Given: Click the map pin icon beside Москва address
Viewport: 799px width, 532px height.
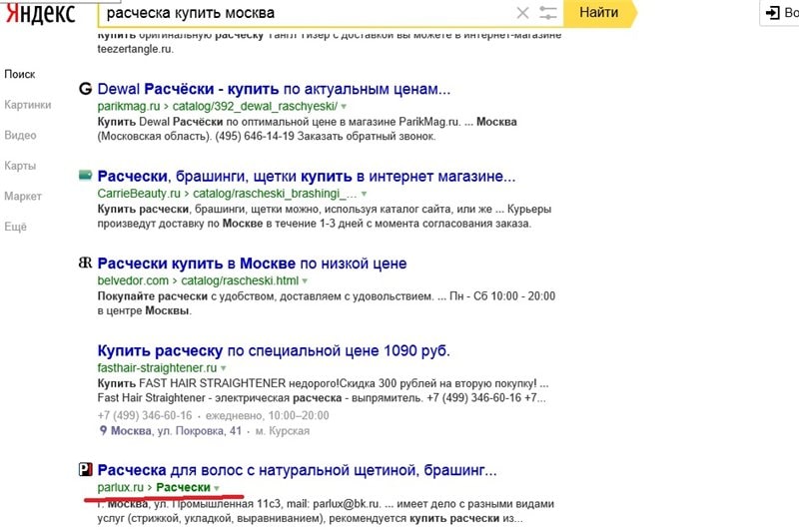Looking at the screenshot, I should pos(103,431).
